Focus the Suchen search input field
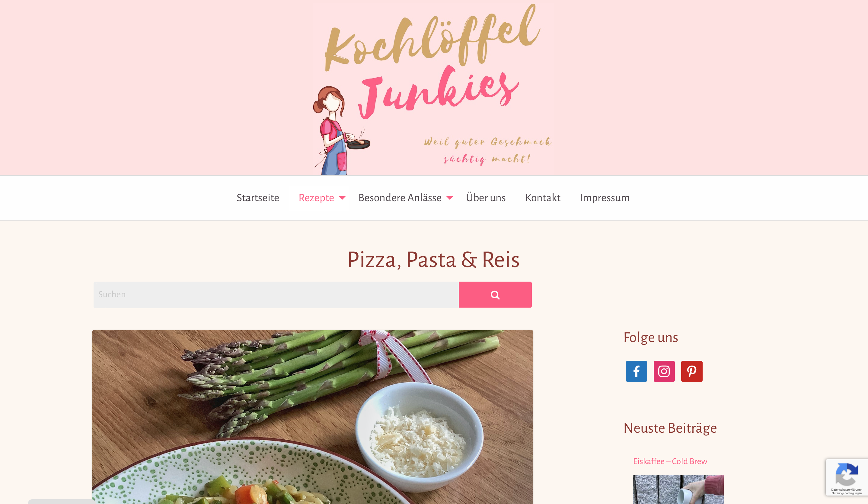Image resolution: width=868 pixels, height=504 pixels. 276,294
